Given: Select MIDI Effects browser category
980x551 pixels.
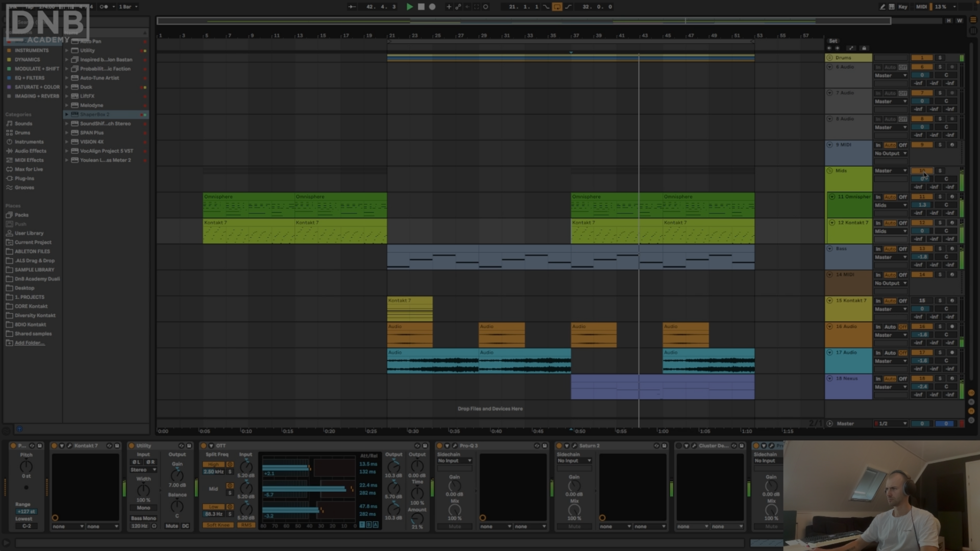Looking at the screenshot, I should pos(29,160).
